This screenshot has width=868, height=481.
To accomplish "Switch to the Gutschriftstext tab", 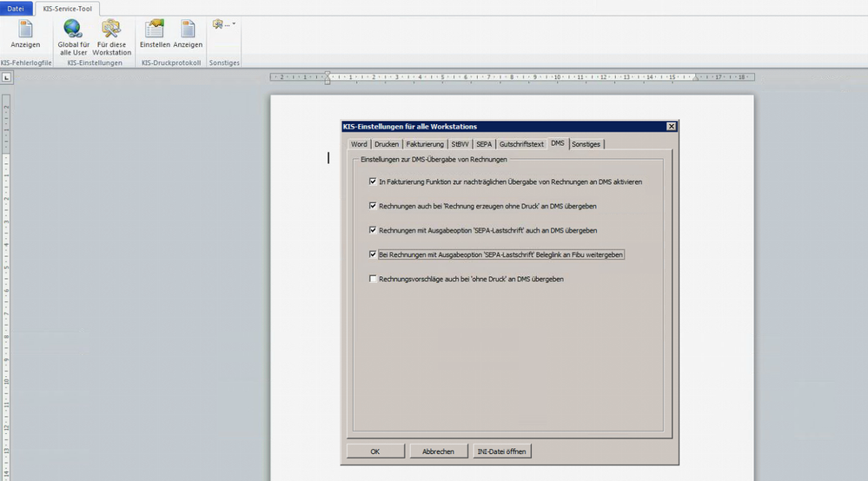I will pos(521,144).
